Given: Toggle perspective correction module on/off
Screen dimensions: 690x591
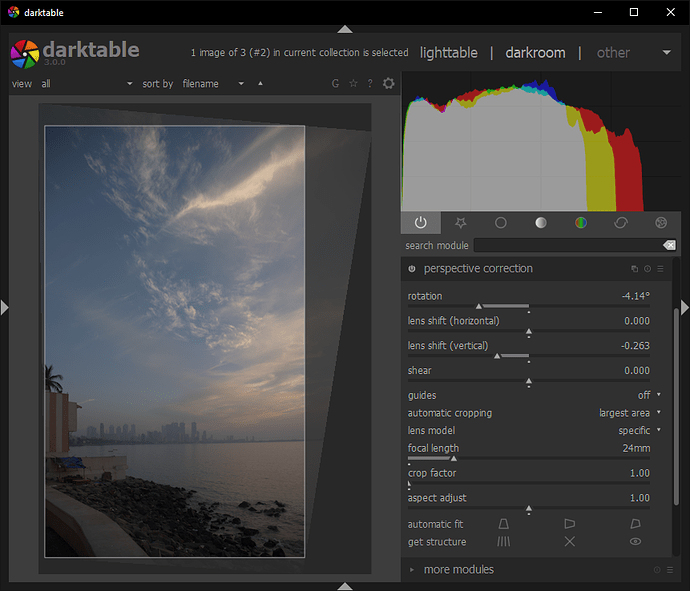Looking at the screenshot, I should coord(412,269).
